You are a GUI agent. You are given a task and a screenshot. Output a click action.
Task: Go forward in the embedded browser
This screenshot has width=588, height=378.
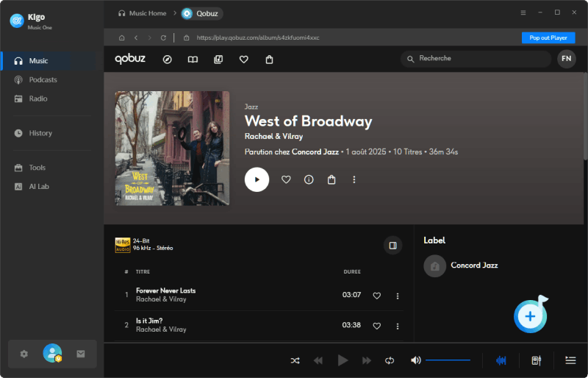pos(150,38)
